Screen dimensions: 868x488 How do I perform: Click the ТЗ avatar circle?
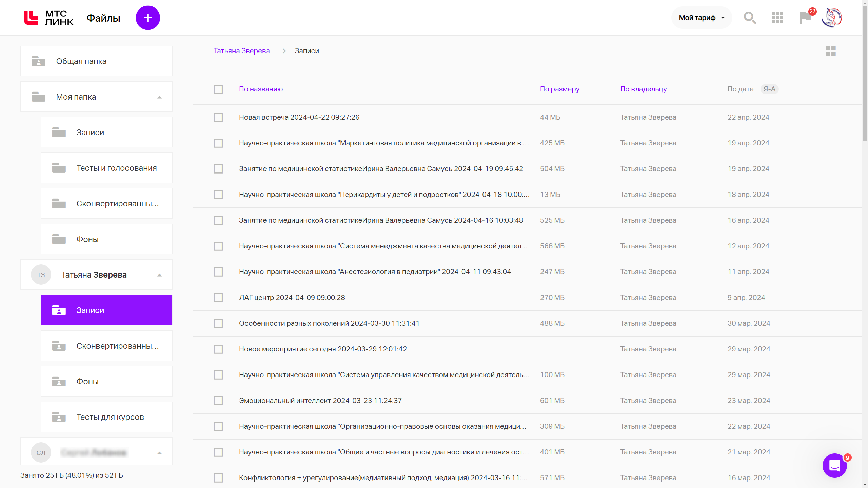[41, 274]
